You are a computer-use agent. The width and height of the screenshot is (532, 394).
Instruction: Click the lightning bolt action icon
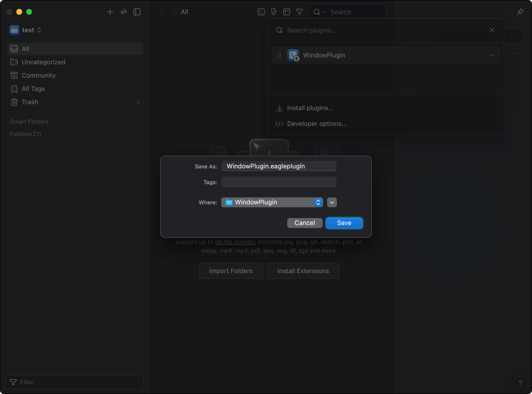[x=274, y=12]
